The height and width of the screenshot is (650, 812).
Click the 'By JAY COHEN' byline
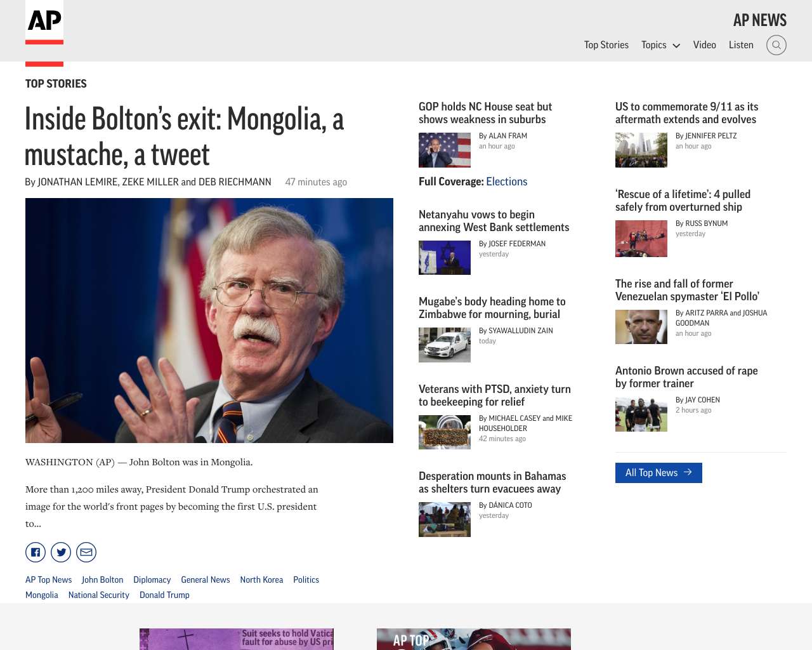point(698,400)
